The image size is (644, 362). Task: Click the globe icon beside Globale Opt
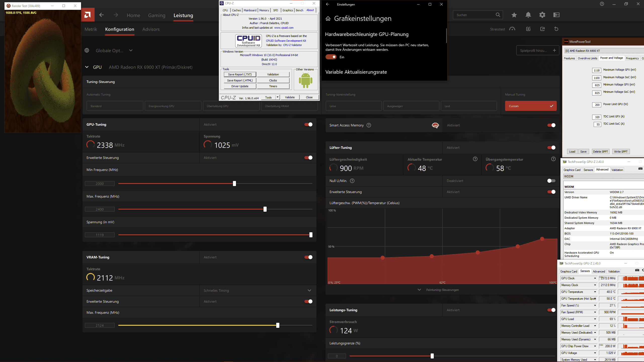coord(87,50)
